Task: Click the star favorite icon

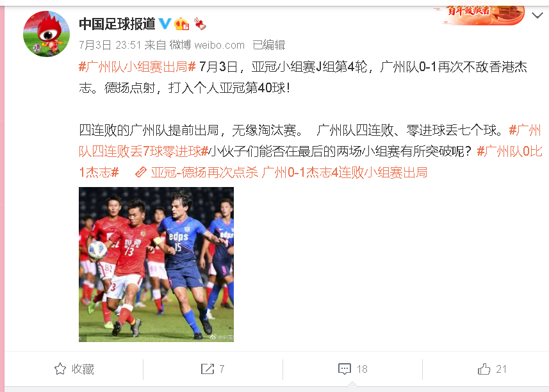Action: (60, 369)
